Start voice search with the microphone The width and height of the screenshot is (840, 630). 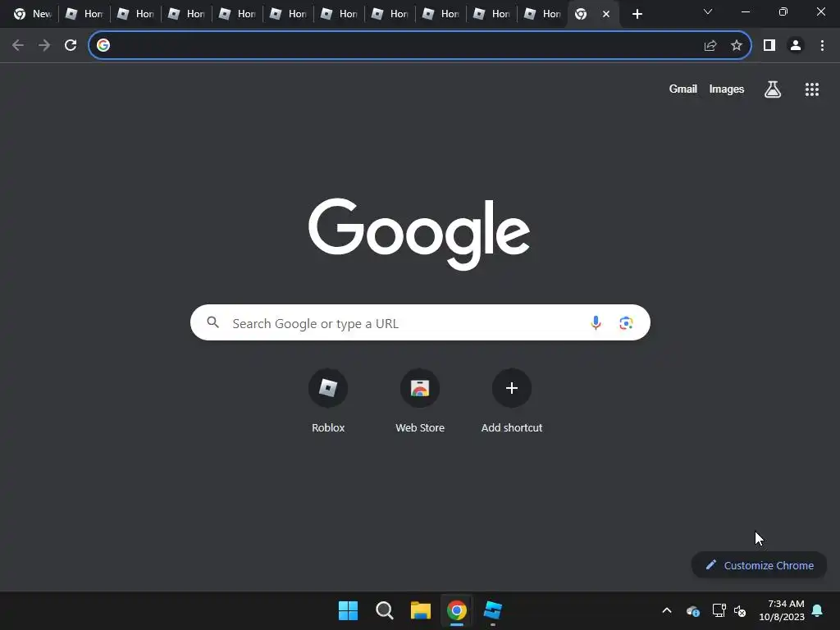596,322
